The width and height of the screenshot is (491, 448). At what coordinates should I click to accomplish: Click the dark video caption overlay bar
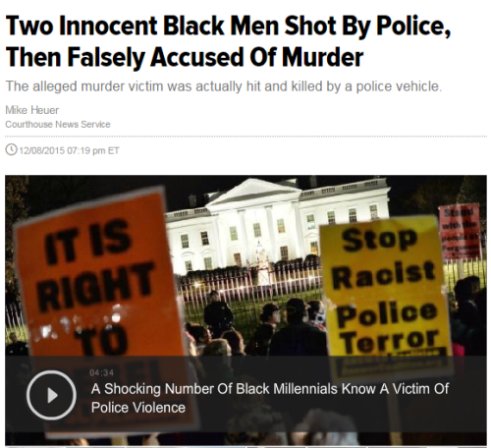coord(245,394)
